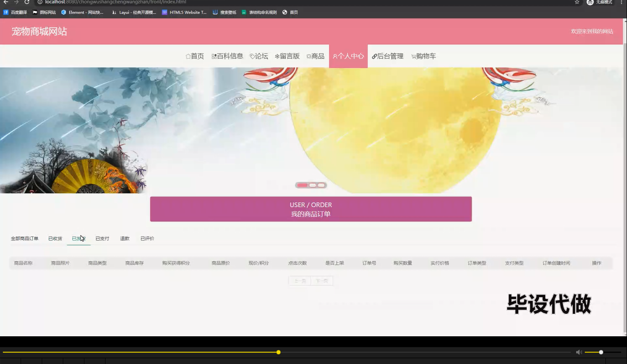Image resolution: width=627 pixels, height=364 pixels.
Task: Click the video progress bar knob
Action: 278,352
